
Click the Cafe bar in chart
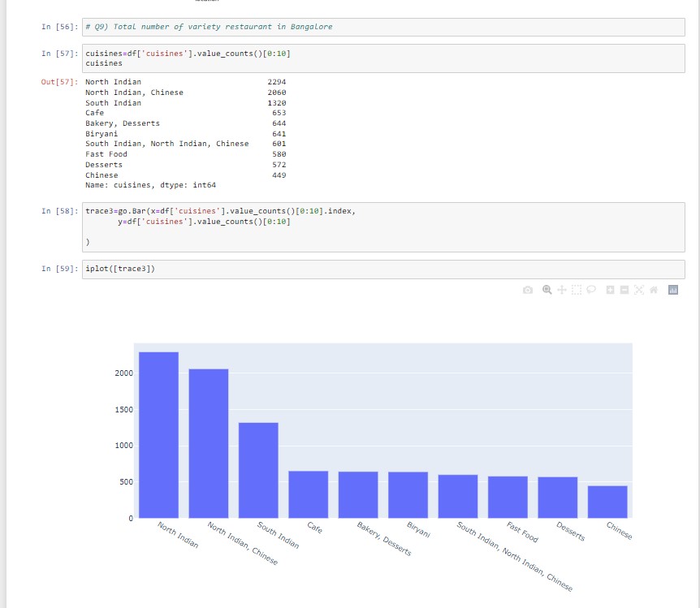pos(309,494)
